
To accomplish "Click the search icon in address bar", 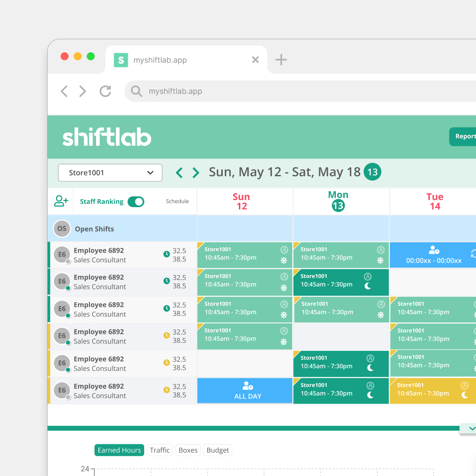I will (x=137, y=91).
